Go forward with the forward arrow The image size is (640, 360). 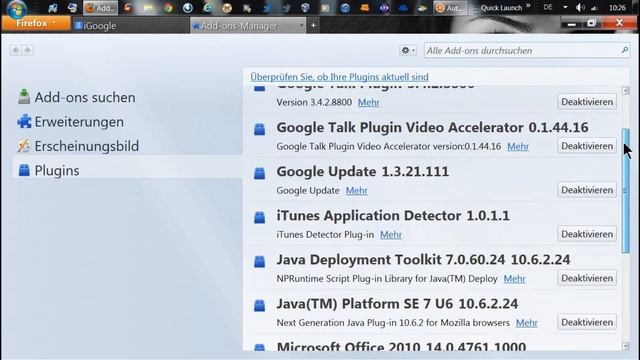[x=27, y=50]
